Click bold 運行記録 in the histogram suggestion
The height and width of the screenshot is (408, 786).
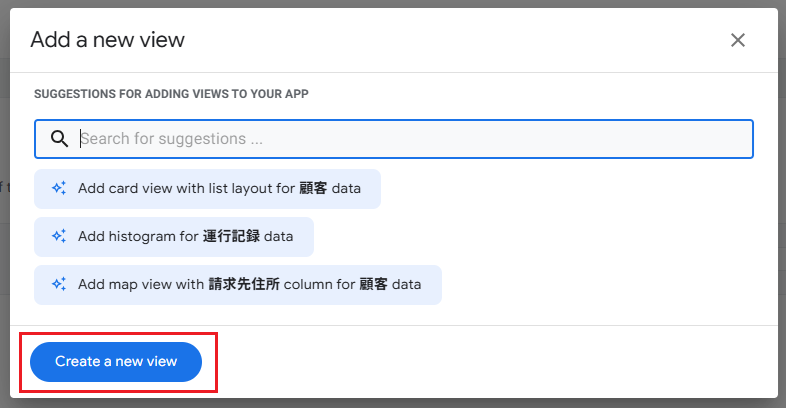coord(232,236)
